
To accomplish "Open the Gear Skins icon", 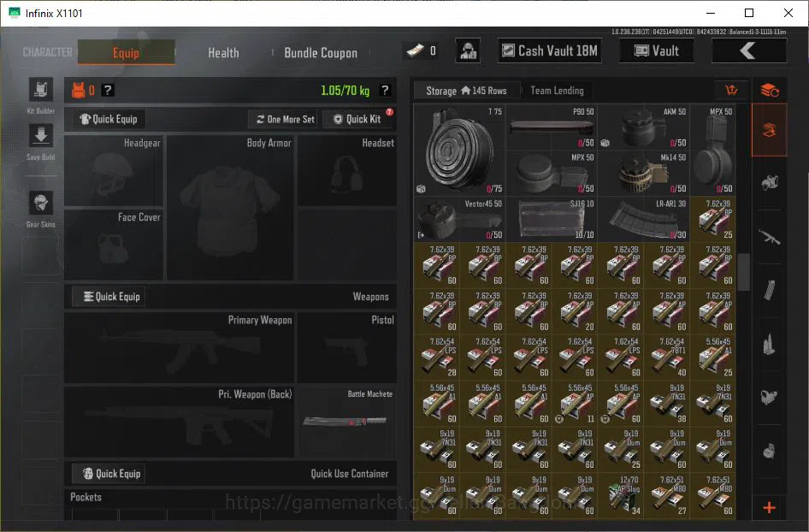I will point(41,203).
